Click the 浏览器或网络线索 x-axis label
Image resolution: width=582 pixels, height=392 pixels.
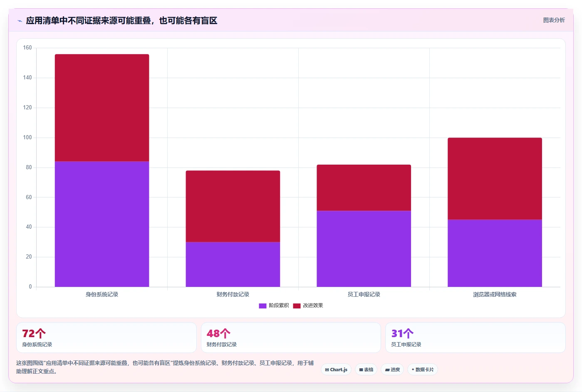click(x=495, y=294)
